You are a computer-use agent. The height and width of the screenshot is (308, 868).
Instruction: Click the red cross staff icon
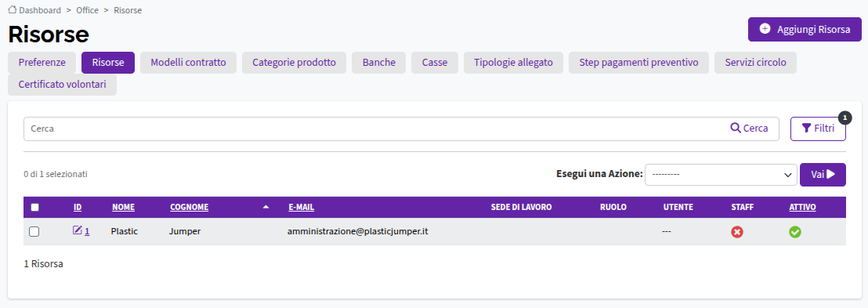pyautogui.click(x=737, y=232)
